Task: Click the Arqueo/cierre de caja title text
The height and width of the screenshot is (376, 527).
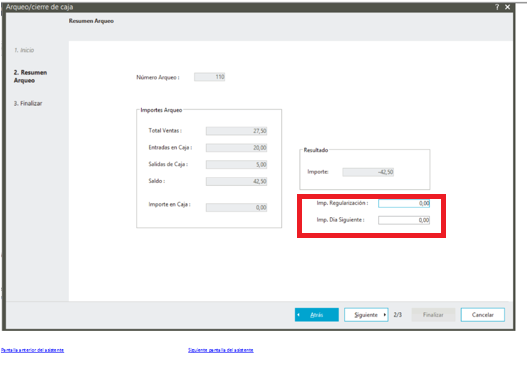Action: [39, 7]
